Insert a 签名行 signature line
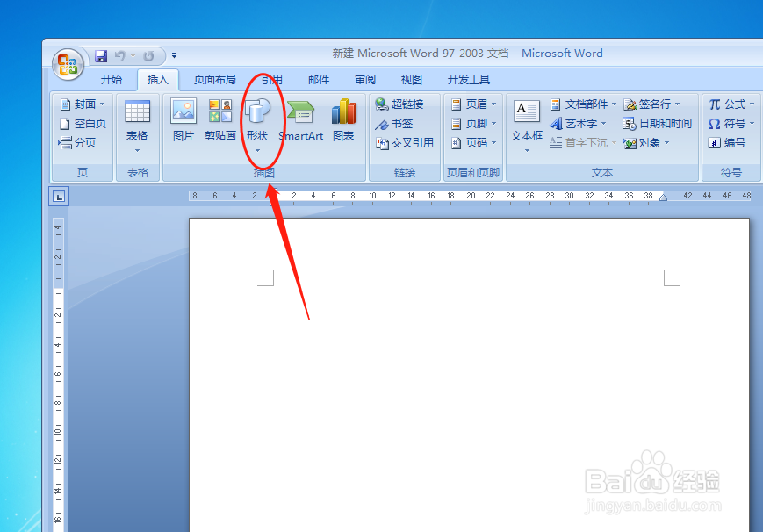 651,104
